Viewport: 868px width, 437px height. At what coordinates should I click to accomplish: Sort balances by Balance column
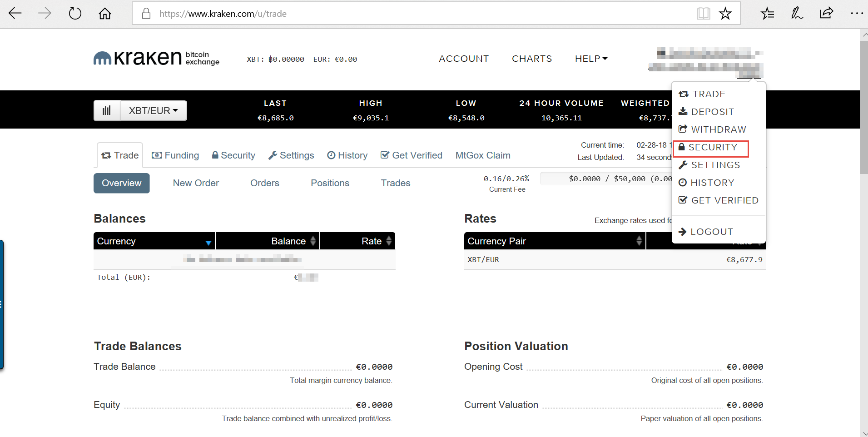tap(268, 241)
